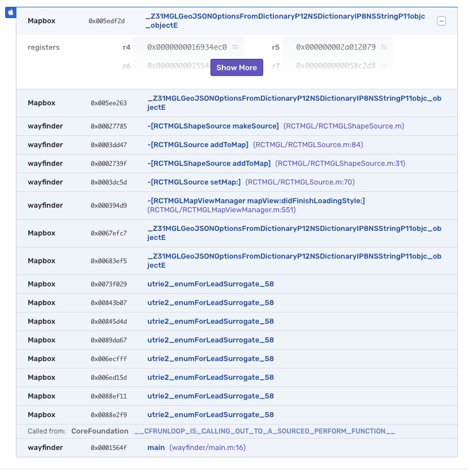468x476 pixels.
Task: Select the first utrie2_enumForLeadSurrogate_58 frame
Action: tap(211, 284)
